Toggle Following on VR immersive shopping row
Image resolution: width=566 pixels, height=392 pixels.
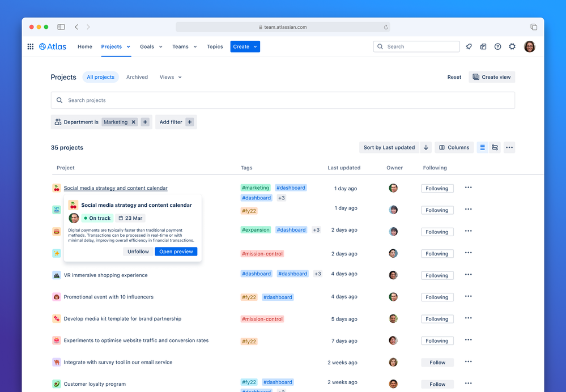437,275
